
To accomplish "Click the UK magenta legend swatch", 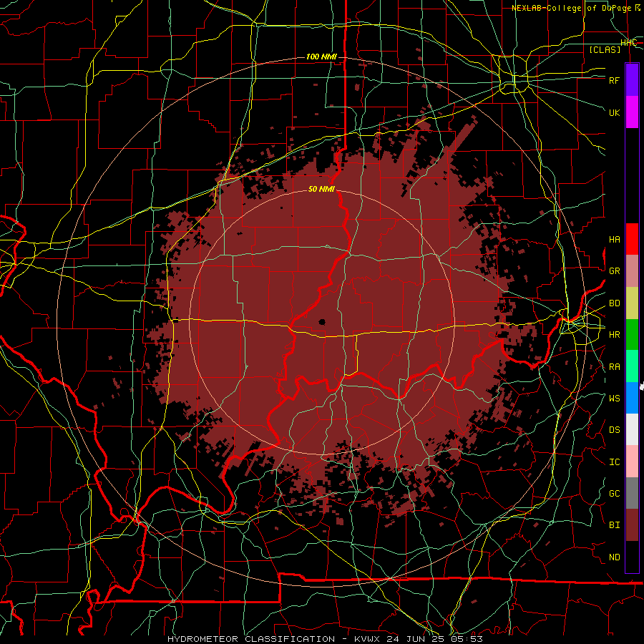I will tap(632, 112).
